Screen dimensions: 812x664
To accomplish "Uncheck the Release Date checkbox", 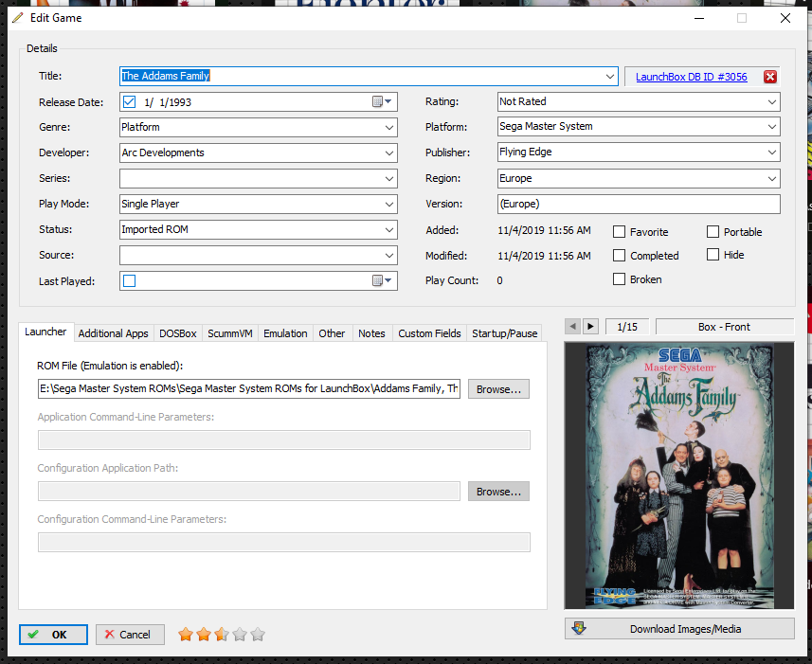I will tap(130, 102).
